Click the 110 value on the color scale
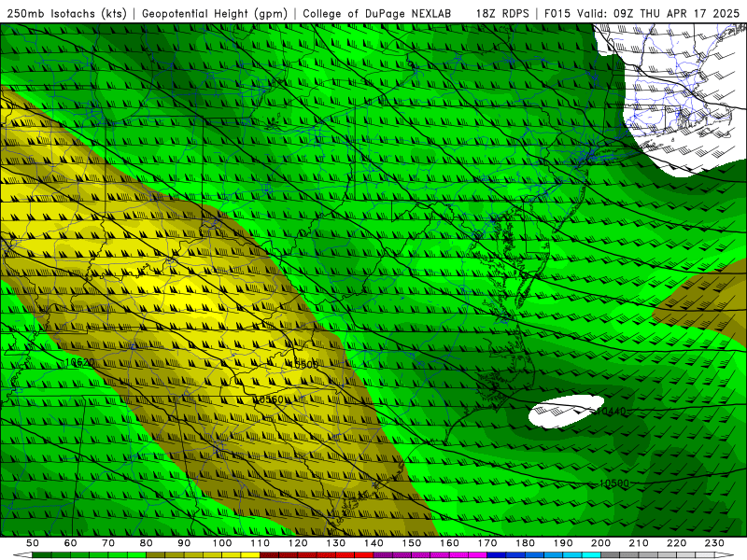 260,543
